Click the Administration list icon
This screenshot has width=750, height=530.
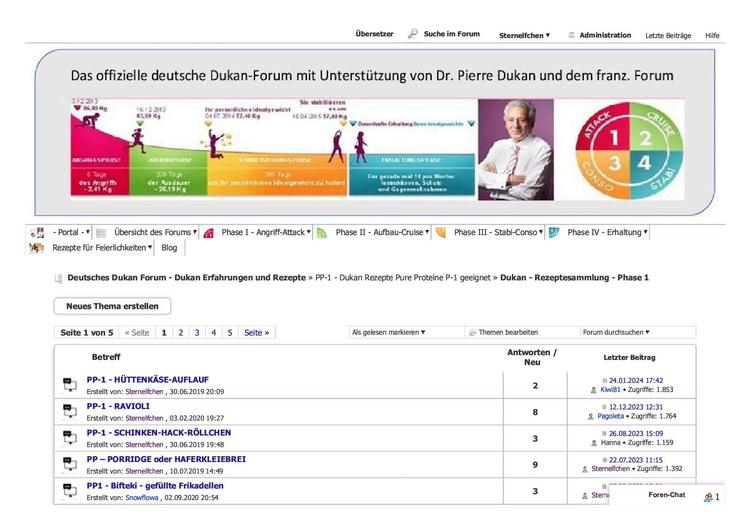pyautogui.click(x=572, y=35)
